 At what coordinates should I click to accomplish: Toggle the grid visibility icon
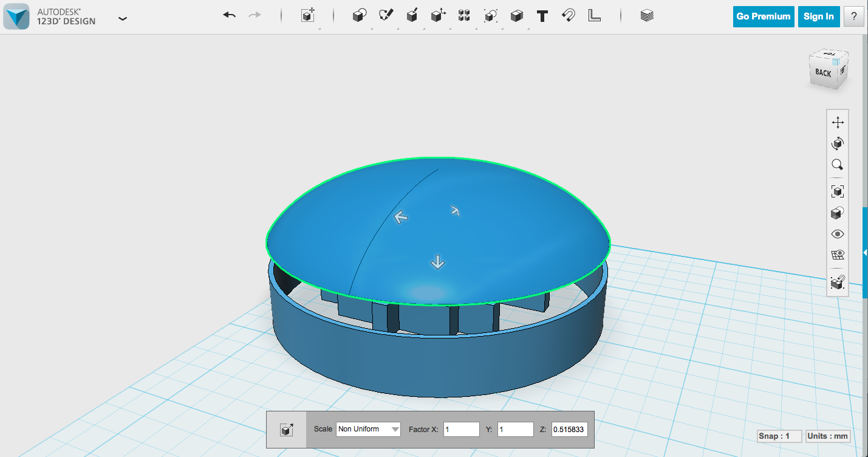point(838,255)
